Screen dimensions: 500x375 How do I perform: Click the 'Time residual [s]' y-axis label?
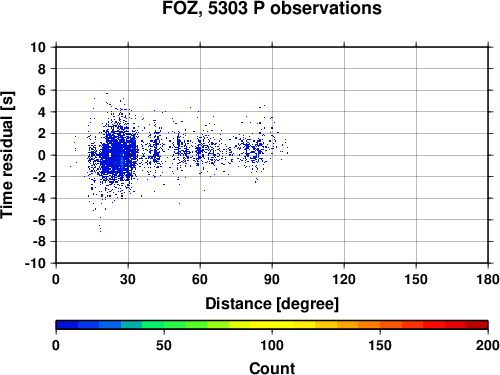7,155
